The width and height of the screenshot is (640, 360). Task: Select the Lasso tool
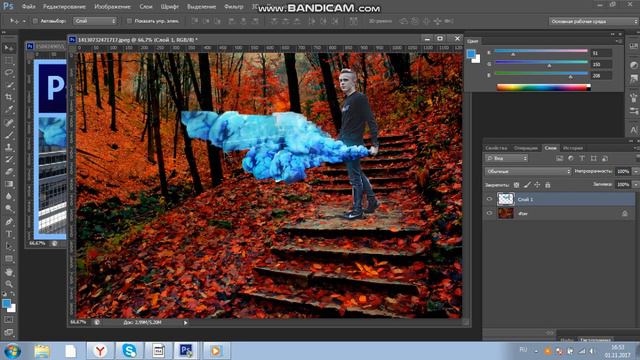(9, 73)
